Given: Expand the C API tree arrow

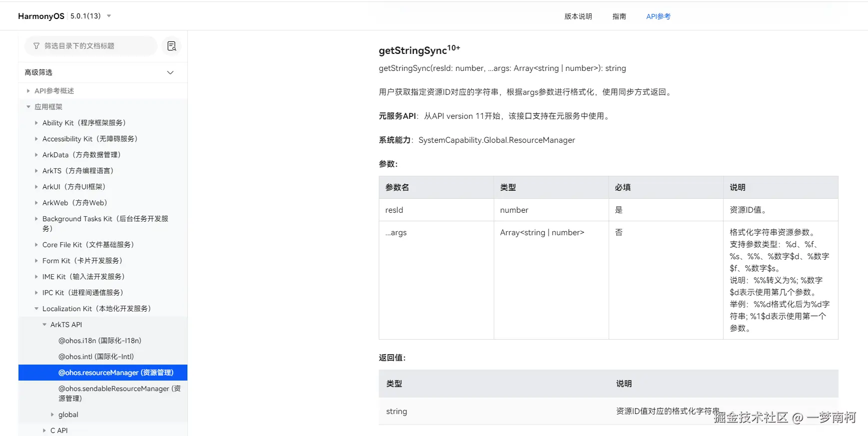Looking at the screenshot, I should pos(44,431).
